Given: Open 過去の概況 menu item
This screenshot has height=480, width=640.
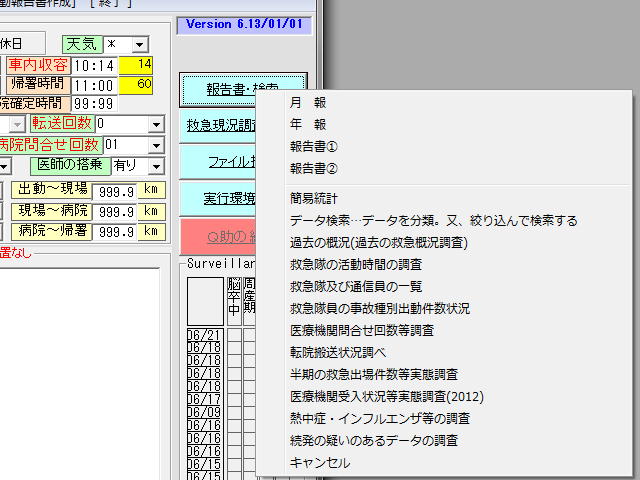Looking at the screenshot, I should coord(379,243).
